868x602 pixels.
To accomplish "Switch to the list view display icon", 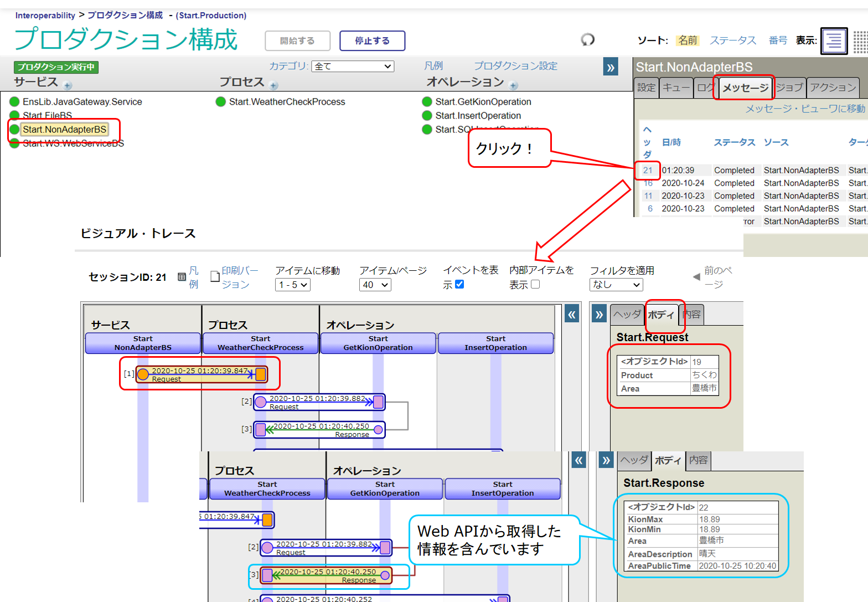I will 834,40.
